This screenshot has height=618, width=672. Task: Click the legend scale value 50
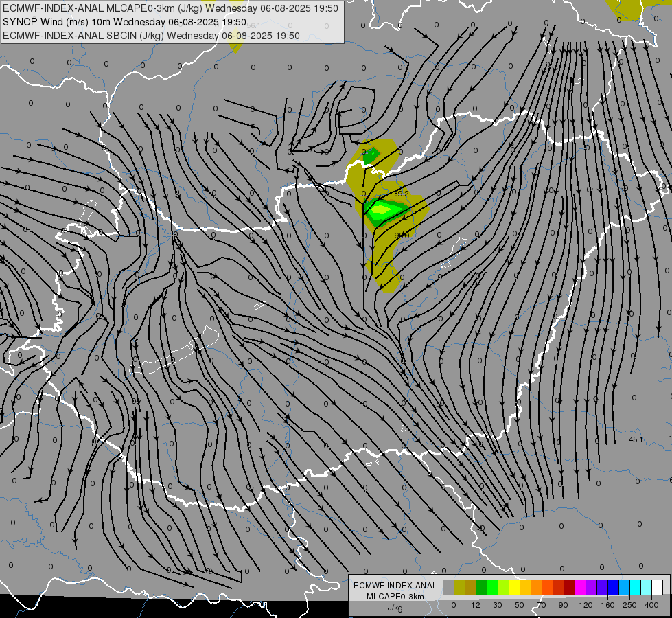520,605
